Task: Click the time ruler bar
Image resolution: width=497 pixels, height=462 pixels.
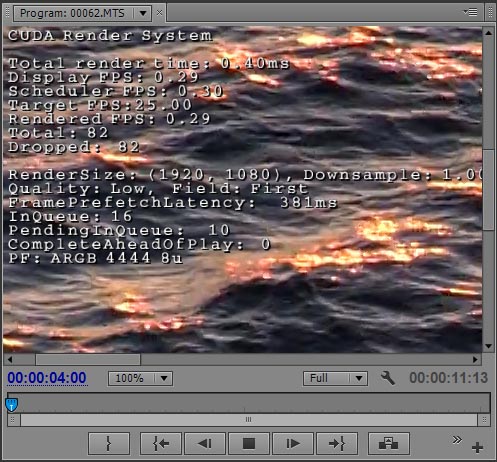Action: (249, 403)
